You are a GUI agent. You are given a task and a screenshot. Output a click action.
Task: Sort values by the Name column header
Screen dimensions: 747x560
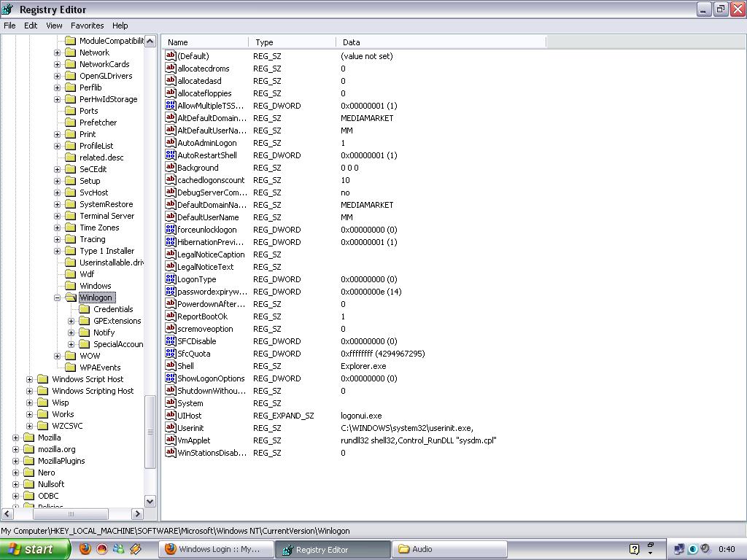206,42
